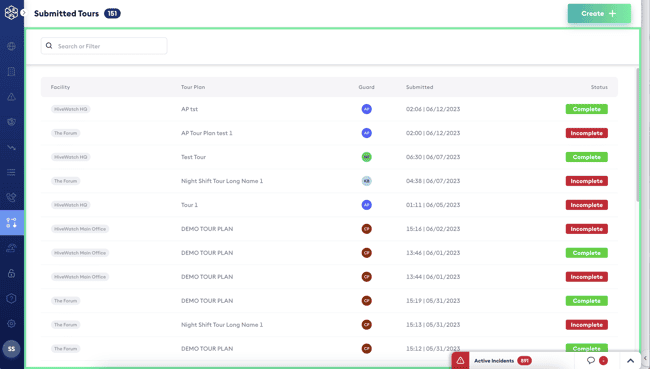Image resolution: width=650 pixels, height=369 pixels.
Task: Sort by the Submitted column header
Action: pos(420,87)
